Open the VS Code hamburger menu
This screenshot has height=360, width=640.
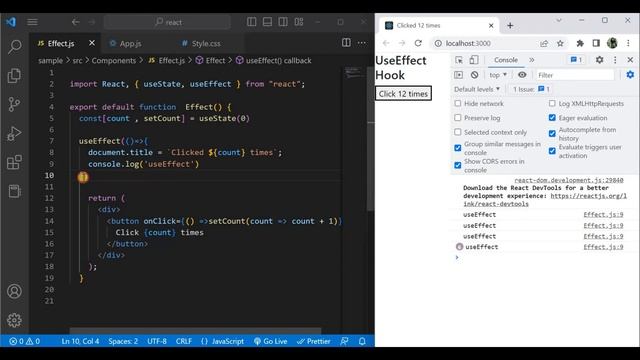[x=32, y=22]
